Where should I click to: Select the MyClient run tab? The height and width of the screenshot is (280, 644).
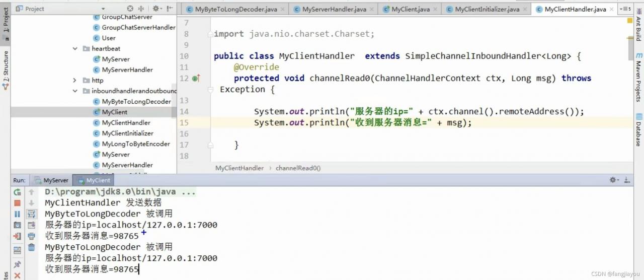click(94, 180)
